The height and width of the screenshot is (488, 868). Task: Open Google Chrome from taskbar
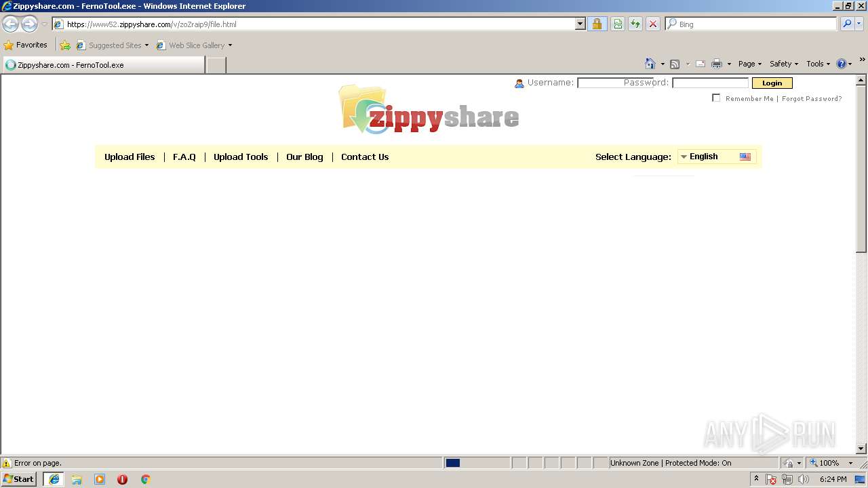[145, 479]
